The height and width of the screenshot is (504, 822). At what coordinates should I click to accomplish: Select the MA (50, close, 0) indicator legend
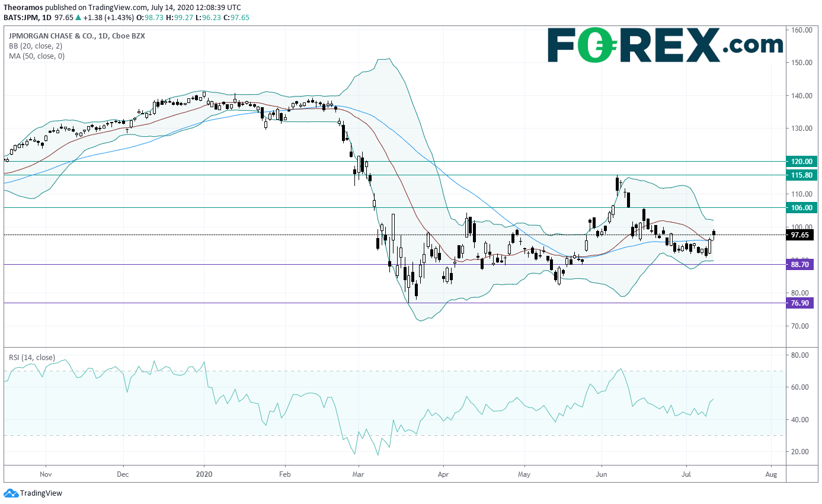pyautogui.click(x=36, y=56)
